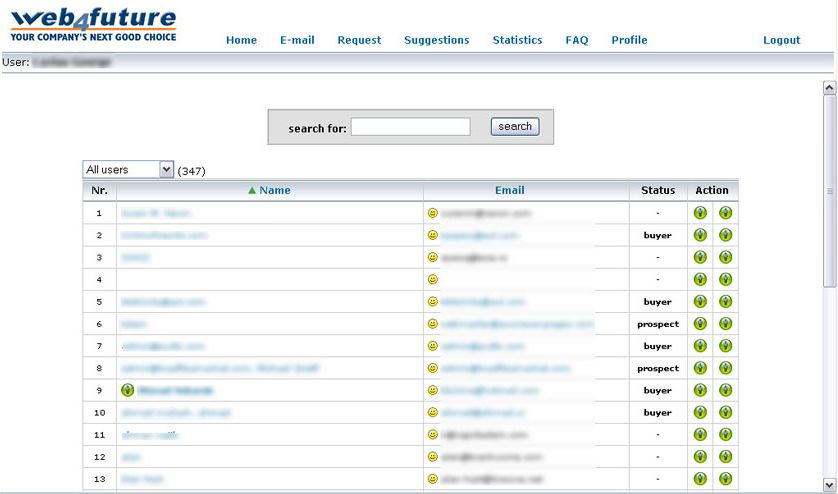The height and width of the screenshot is (494, 838).
Task: Click the smiley icon in row 3's email
Action: pyautogui.click(x=433, y=257)
